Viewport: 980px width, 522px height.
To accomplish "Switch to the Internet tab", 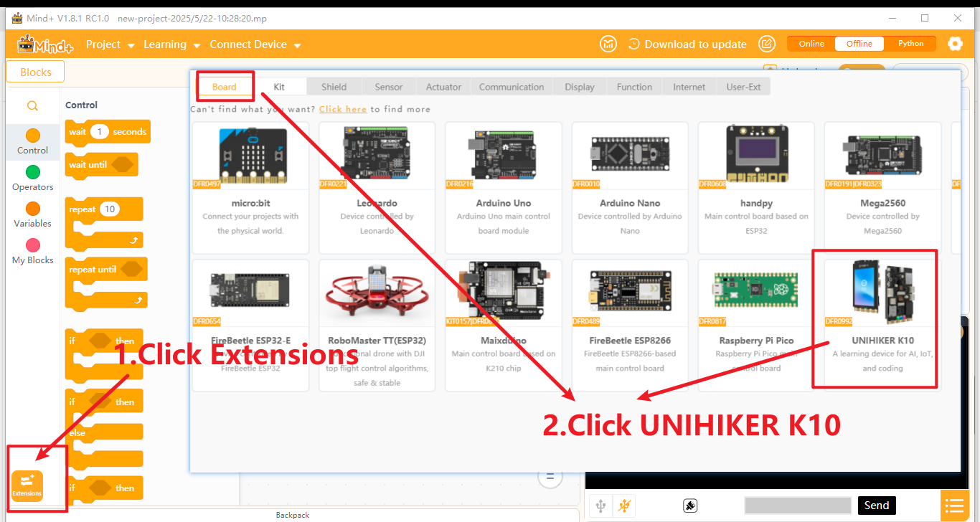I will coord(689,87).
